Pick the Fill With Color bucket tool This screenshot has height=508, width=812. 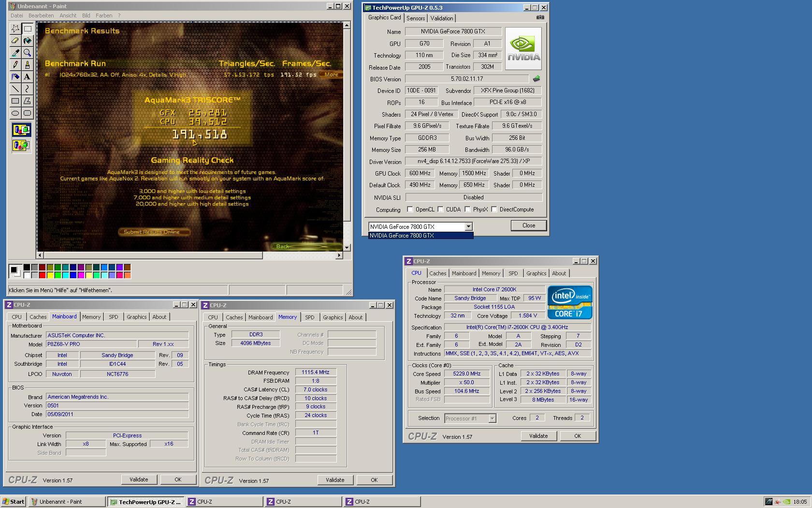28,41
